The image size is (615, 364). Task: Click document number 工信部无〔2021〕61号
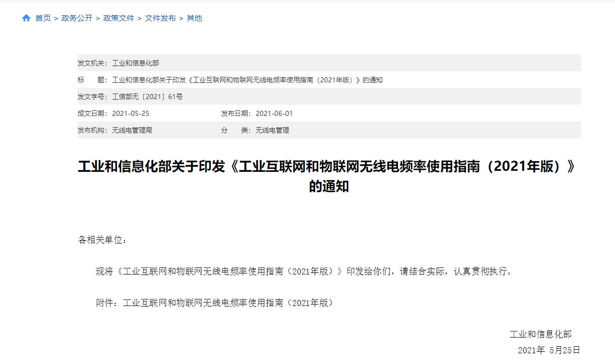(147, 97)
